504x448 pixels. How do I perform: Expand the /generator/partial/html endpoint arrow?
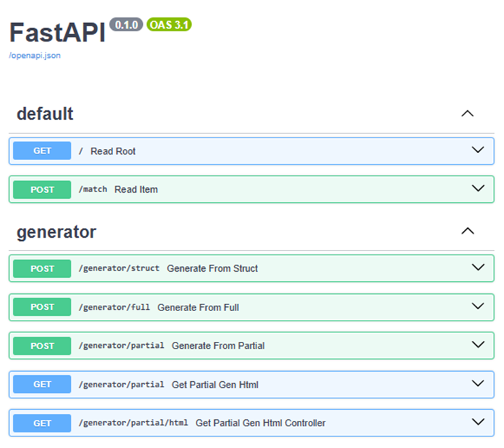pos(477,422)
